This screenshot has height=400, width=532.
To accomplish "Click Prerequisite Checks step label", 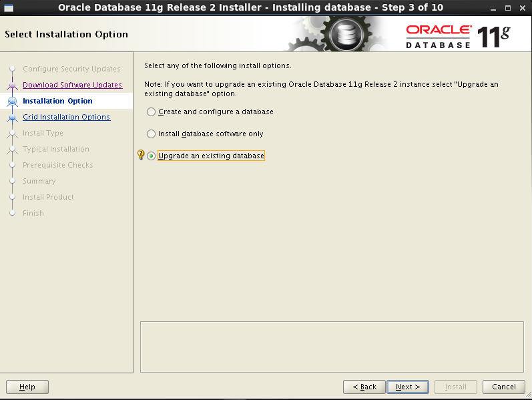I will pos(57,165).
